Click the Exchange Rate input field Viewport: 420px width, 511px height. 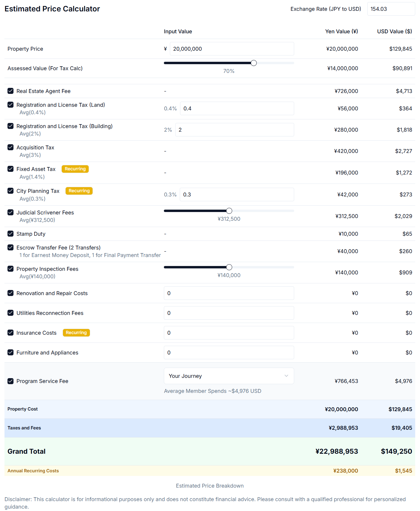[x=391, y=9]
